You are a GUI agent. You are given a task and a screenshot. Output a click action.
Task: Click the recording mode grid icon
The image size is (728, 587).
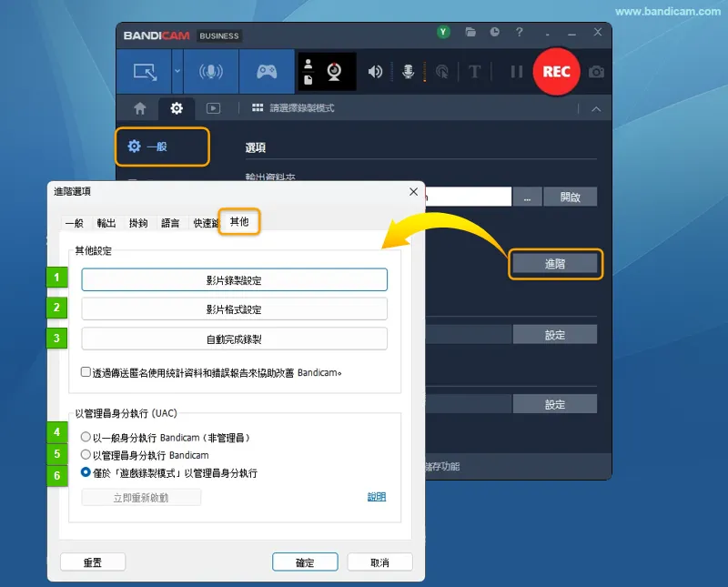point(258,107)
